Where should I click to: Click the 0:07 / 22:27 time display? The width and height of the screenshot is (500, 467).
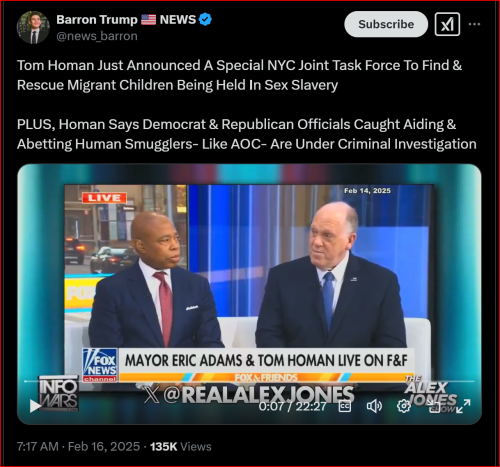pos(292,406)
